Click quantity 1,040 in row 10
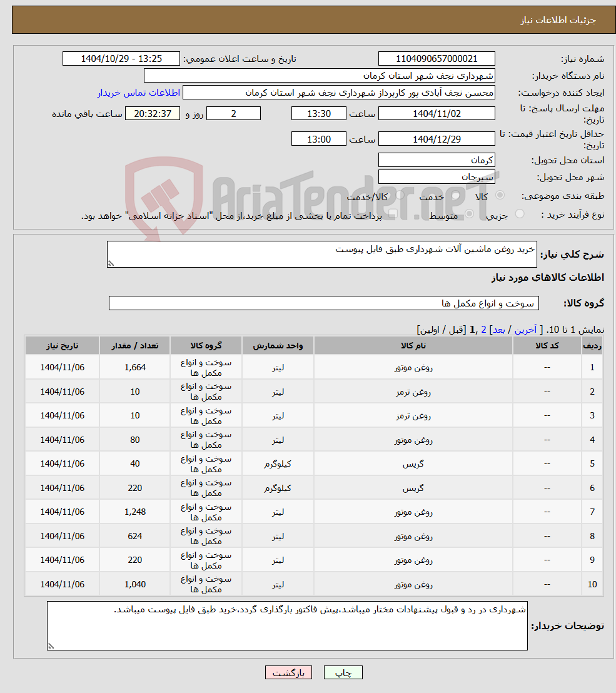The height and width of the screenshot is (693, 616). 135,584
